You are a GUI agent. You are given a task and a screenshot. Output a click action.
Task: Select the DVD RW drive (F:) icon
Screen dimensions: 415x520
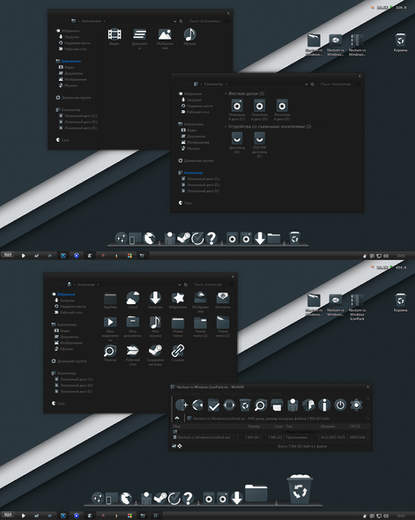tap(259, 145)
